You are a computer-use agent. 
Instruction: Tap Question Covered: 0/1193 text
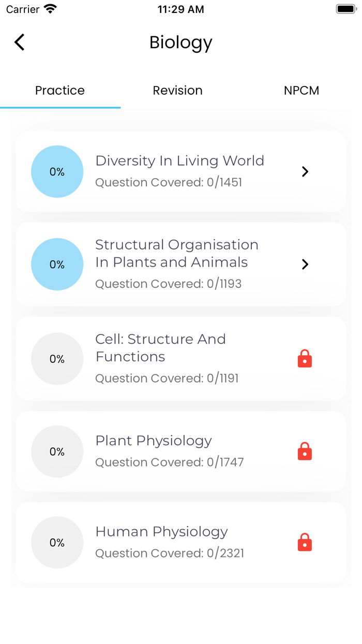tap(168, 284)
